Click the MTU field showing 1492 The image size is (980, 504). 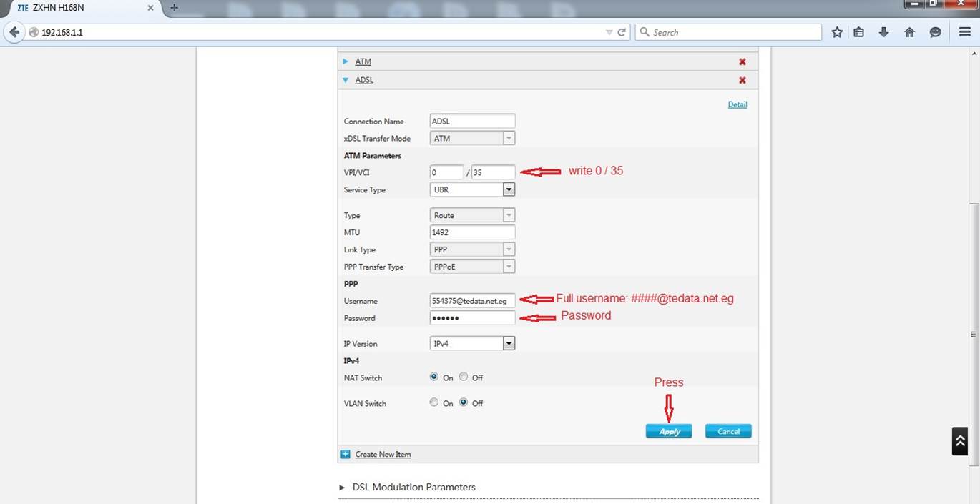[472, 232]
